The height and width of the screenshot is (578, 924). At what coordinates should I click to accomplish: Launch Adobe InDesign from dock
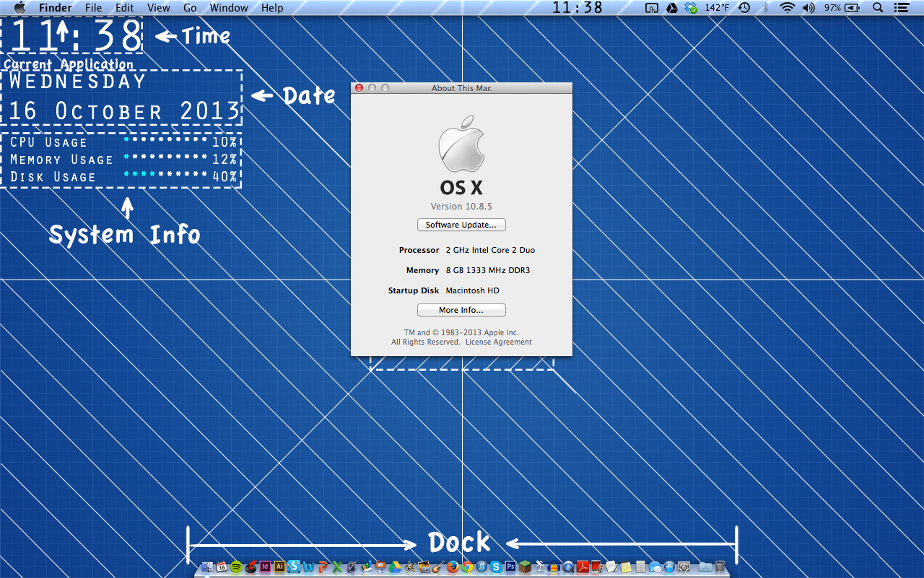265,567
